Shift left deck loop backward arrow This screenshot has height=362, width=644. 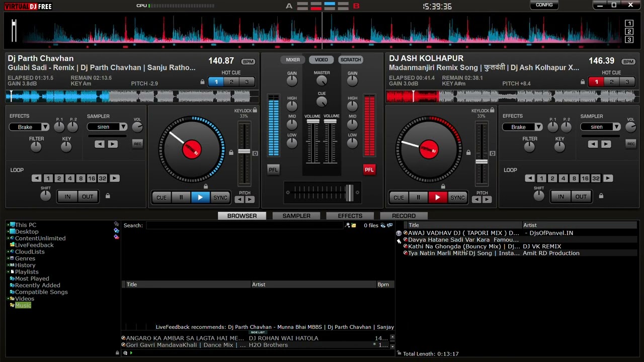coord(36,178)
